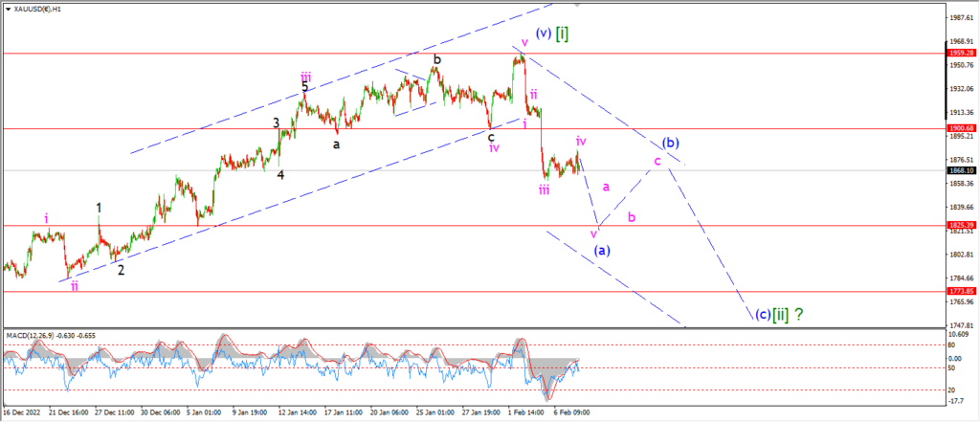Select the pink c label near (b)
Viewport: 980px width, 422px height.
(x=657, y=162)
